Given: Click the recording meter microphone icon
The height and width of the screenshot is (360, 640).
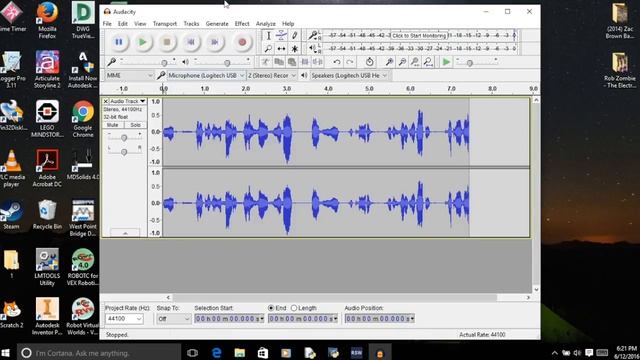Looking at the screenshot, I should [313, 36].
